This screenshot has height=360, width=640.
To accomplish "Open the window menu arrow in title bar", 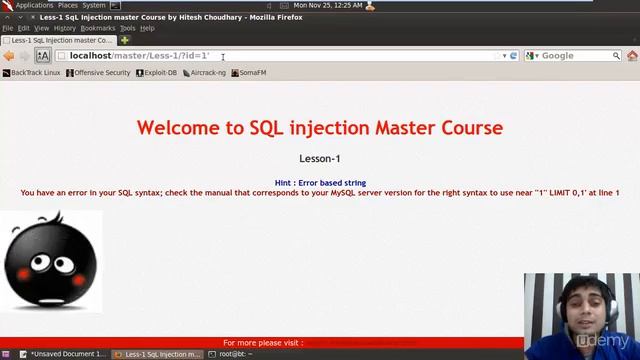I will [20, 18].
